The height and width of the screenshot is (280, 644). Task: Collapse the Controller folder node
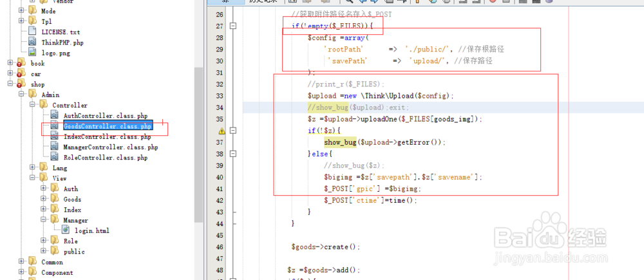point(32,105)
